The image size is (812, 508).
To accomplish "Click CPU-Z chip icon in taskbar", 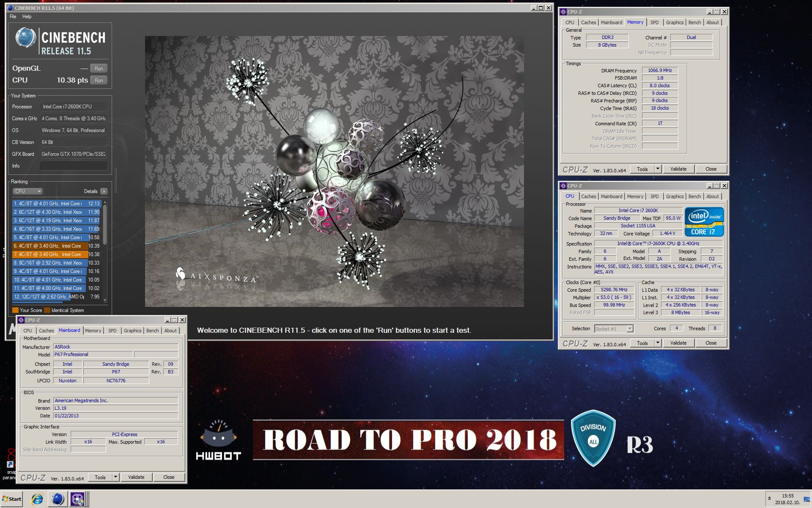I will [x=77, y=499].
